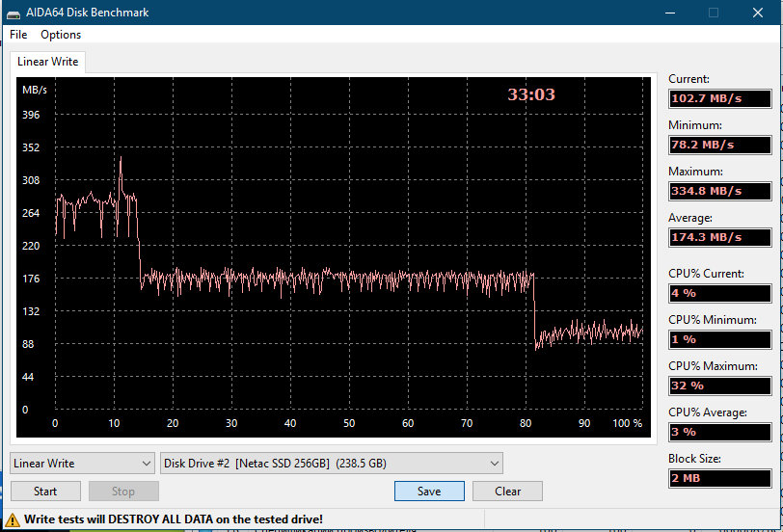
Task: Click the AIDA64 Disk Benchmark title bar icon
Action: [x=13, y=13]
